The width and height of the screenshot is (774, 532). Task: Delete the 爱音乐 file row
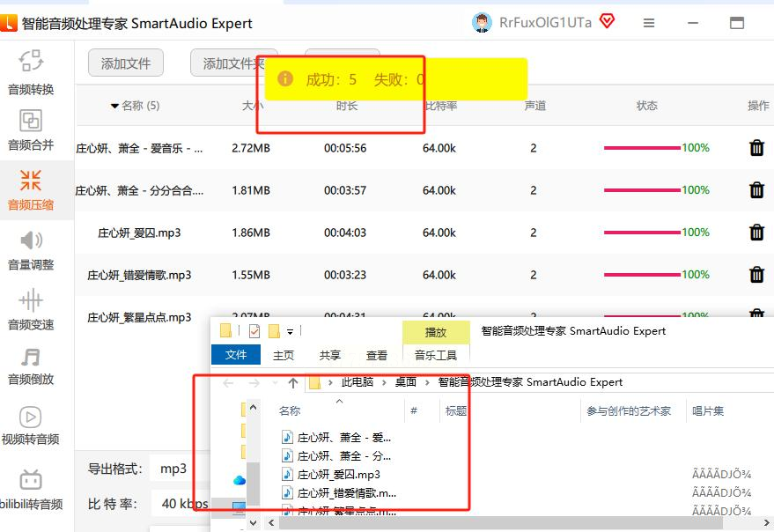click(756, 148)
